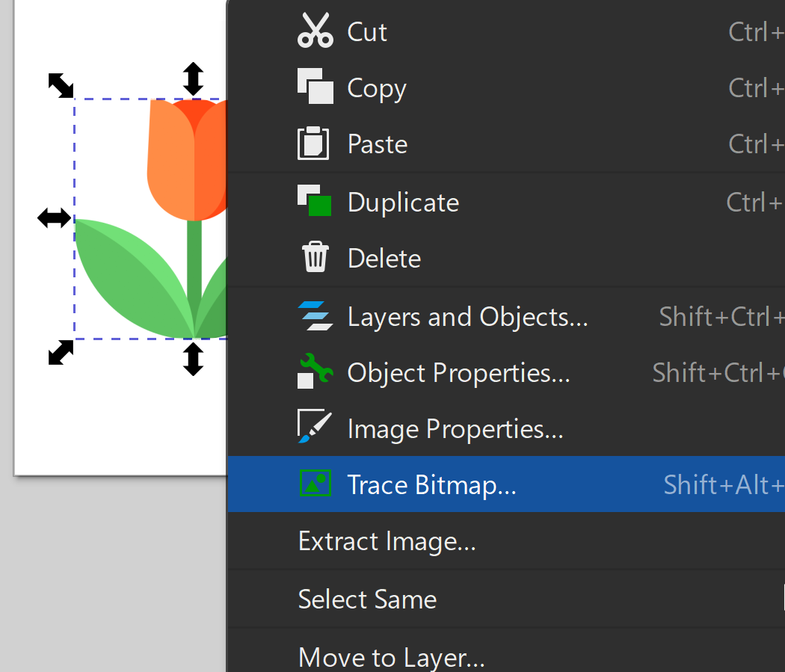Click the top-left diagonal scale handle

(61, 85)
